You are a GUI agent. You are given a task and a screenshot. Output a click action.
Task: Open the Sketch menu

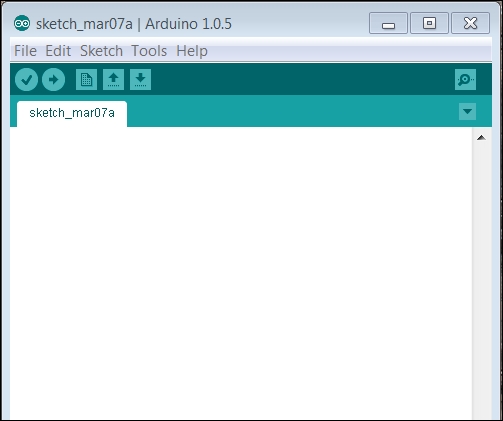coord(101,51)
